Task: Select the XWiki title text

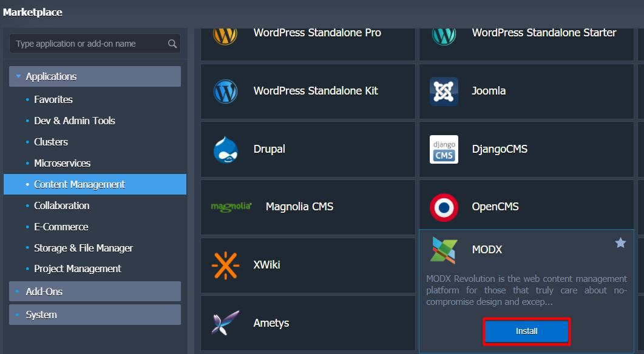Action: [x=266, y=264]
